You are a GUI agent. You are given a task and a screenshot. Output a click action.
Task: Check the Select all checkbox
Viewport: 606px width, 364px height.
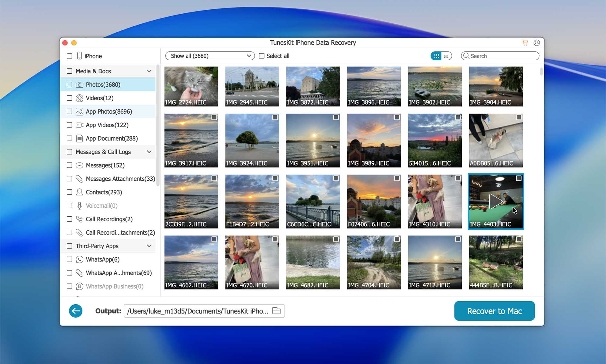coord(262,56)
